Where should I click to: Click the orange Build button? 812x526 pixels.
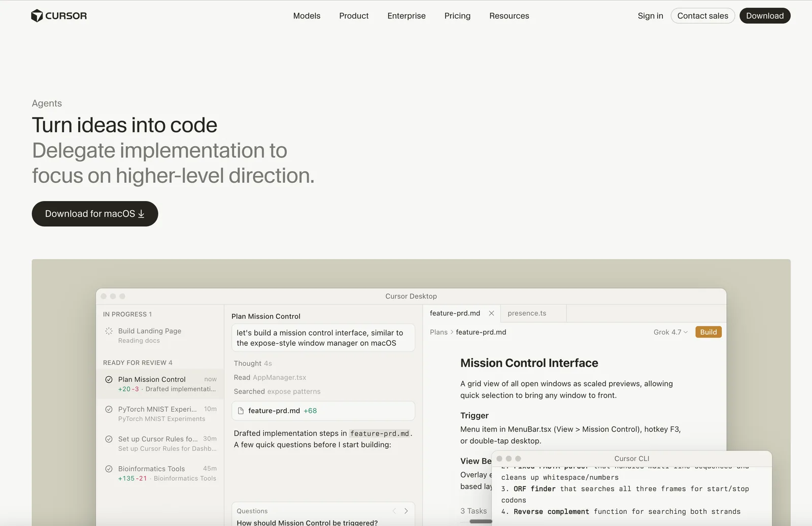(x=708, y=332)
